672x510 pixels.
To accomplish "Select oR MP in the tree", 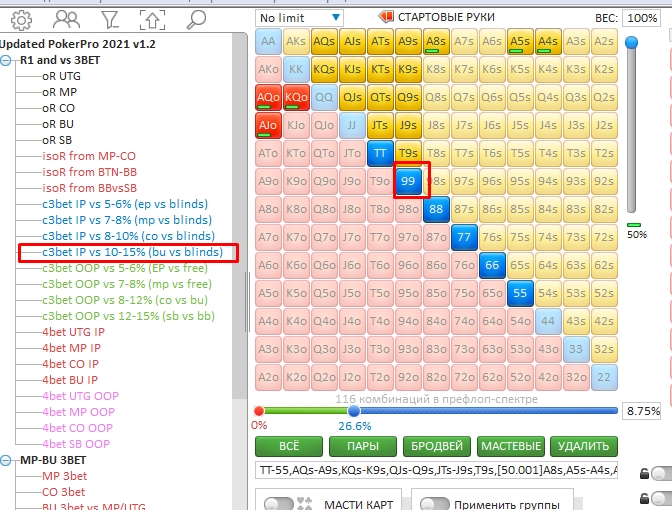I will (x=60, y=92).
